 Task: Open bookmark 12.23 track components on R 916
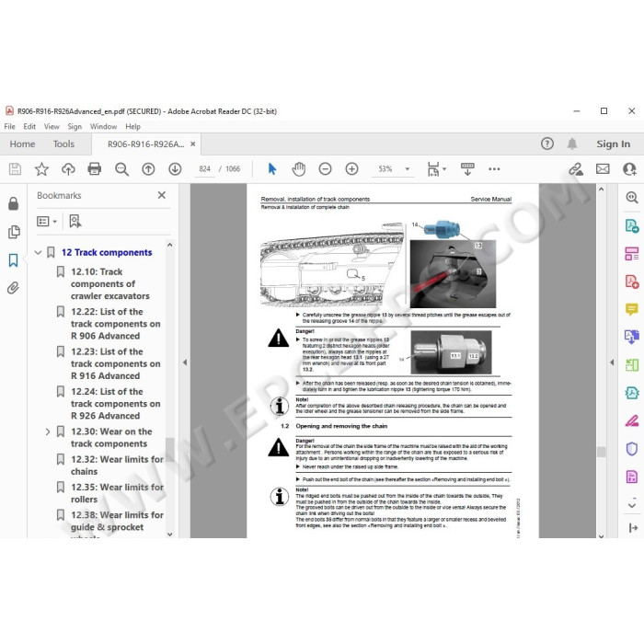pos(115,363)
